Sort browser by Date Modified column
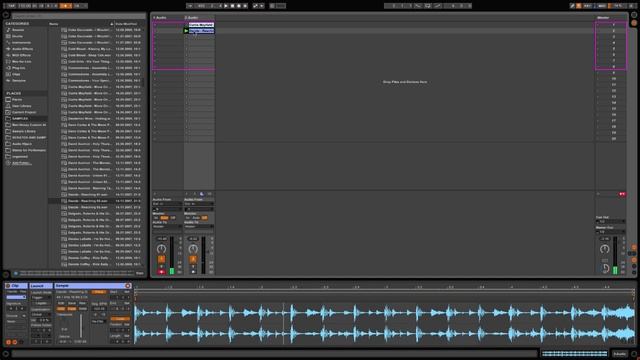 pyautogui.click(x=127, y=24)
